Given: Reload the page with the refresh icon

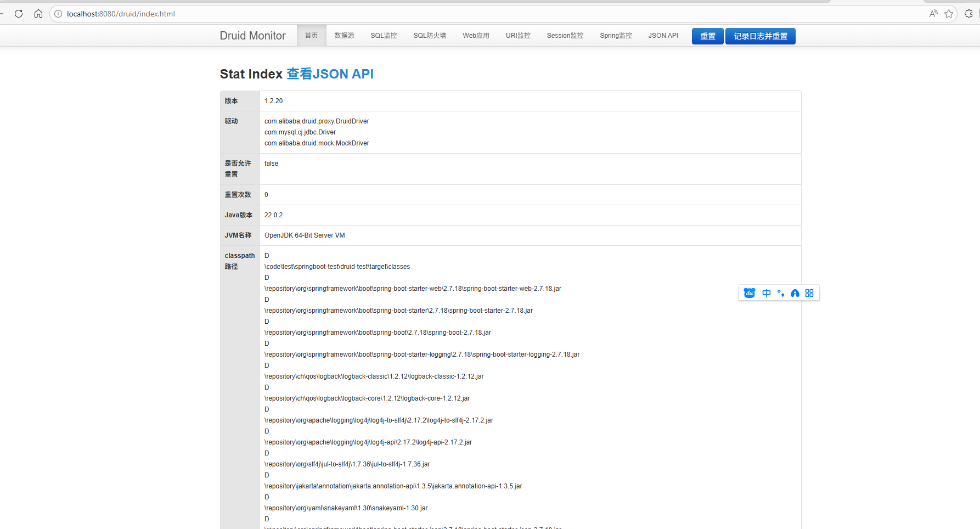Looking at the screenshot, I should (x=19, y=14).
